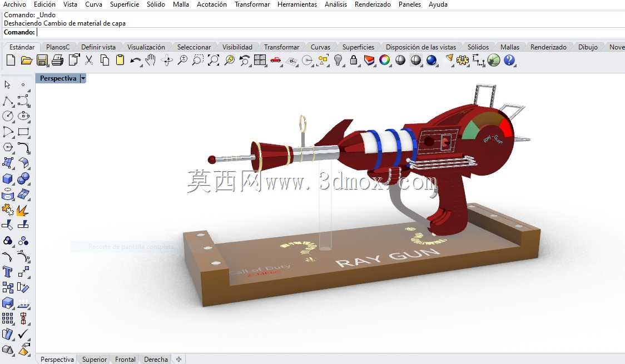Click the "Deshaciendo Cambio de material de capa" history line
Viewport: 625px width, 364px height.
[65, 23]
